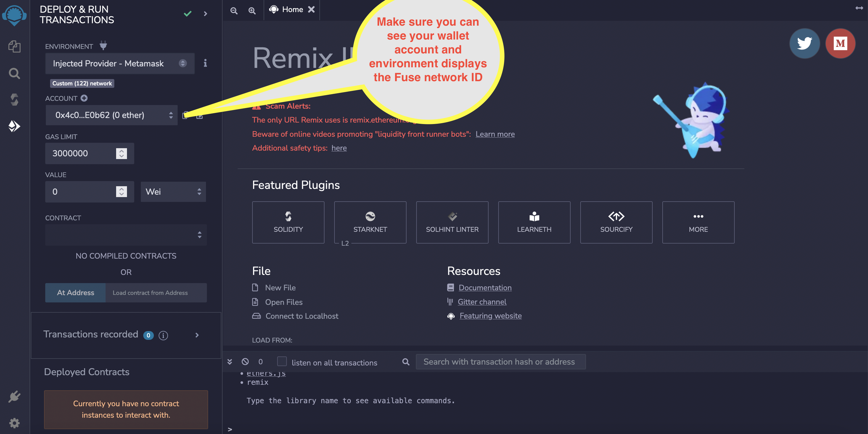Open the Account dropdown 0x4c0...E0b62
Viewport: 868px width, 434px height.
111,115
